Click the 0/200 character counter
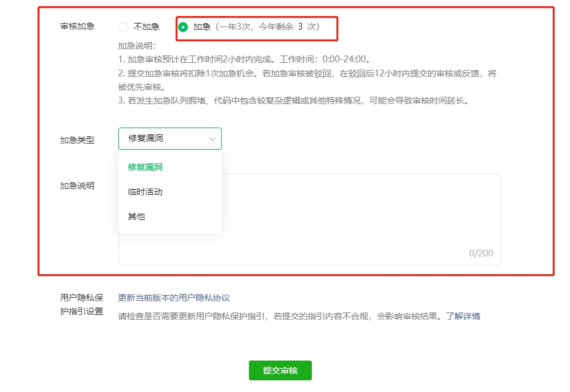The width and height of the screenshot is (570, 392). 481,253
